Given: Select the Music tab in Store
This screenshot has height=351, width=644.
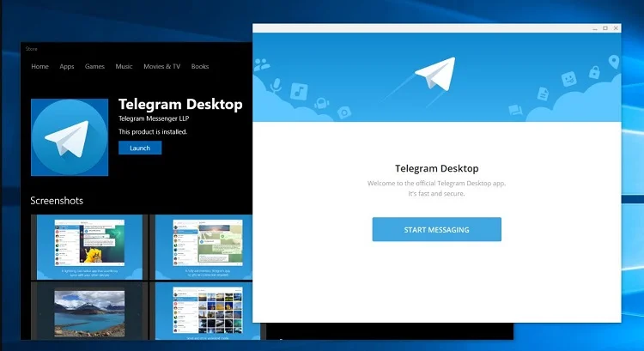Looking at the screenshot, I should pos(124,66).
